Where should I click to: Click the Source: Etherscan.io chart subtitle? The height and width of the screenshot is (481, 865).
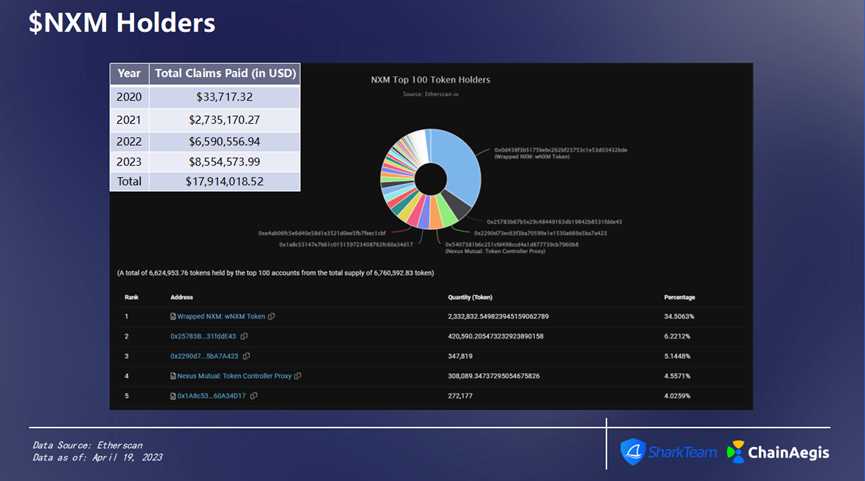pyautogui.click(x=430, y=94)
